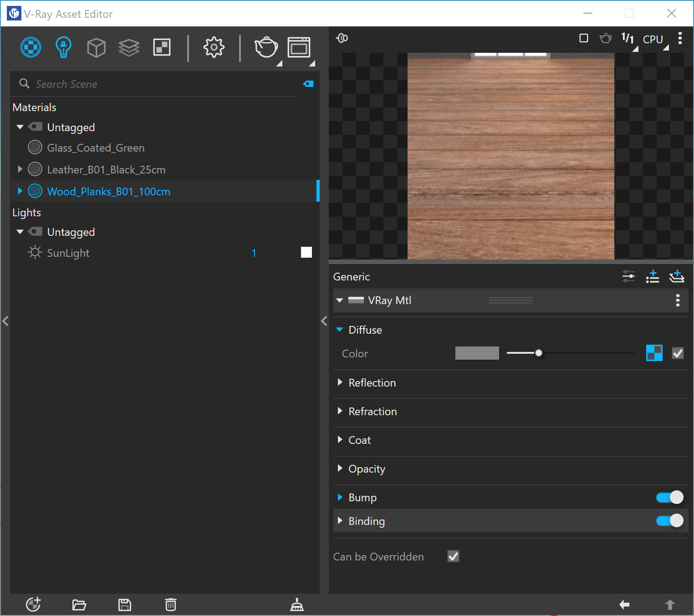Click the preview swatch scene icon
This screenshot has width=694, height=616.
[342, 38]
